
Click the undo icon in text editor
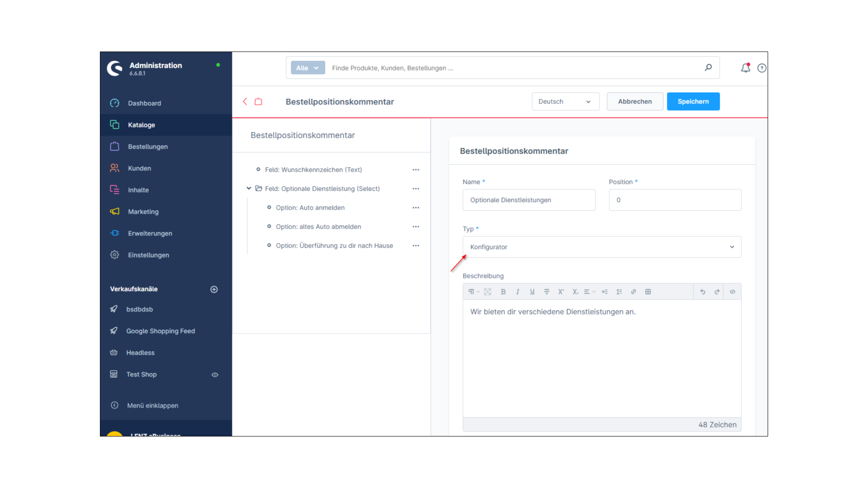point(703,291)
